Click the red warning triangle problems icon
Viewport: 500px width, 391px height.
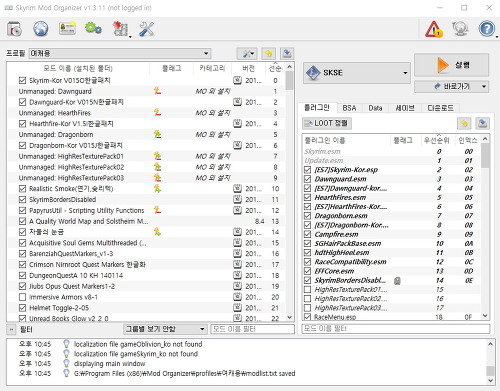(434, 29)
